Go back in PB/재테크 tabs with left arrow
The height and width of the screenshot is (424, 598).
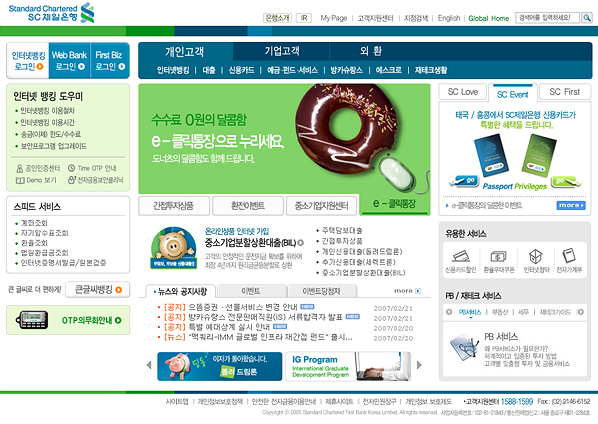click(x=449, y=312)
